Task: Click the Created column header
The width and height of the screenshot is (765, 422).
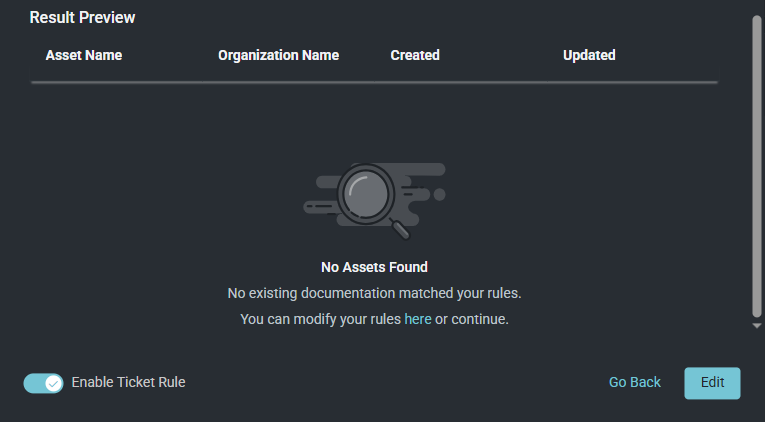Action: [415, 55]
